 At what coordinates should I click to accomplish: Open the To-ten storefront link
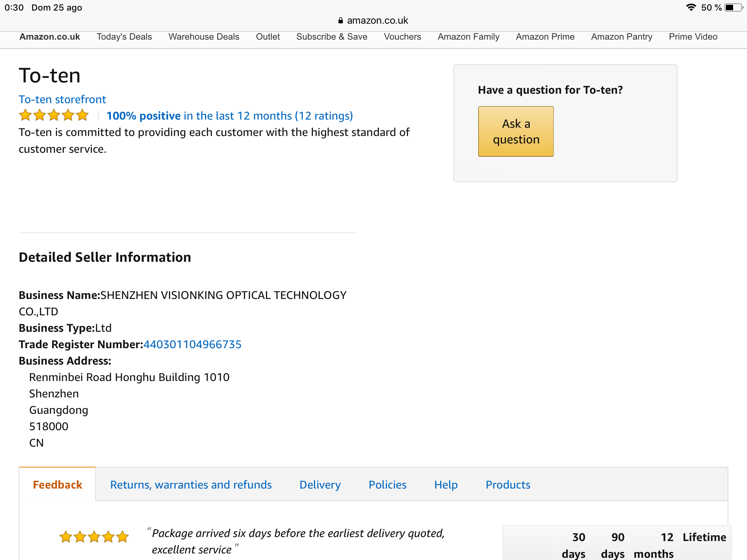[62, 99]
